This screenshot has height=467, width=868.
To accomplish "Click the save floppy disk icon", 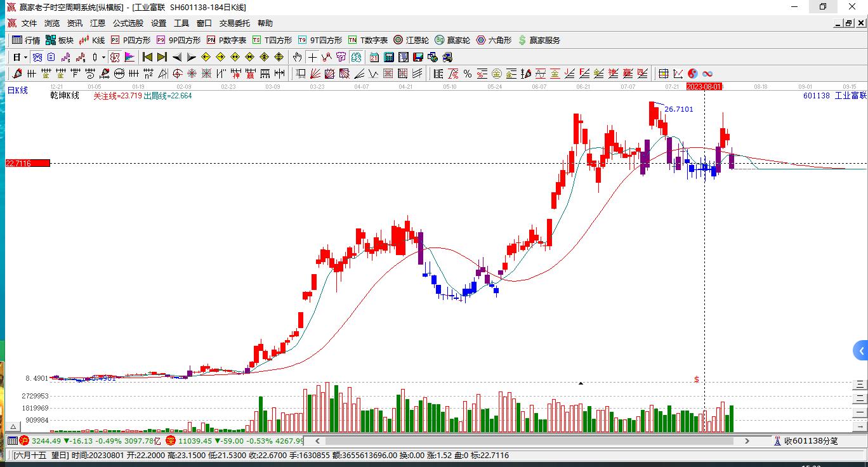I will point(418,57).
